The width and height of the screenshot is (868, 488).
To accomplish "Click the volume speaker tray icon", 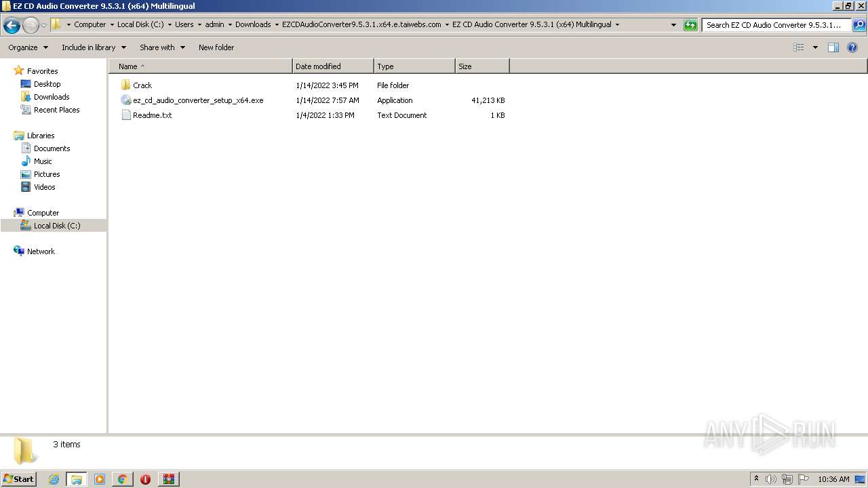I will point(771,479).
